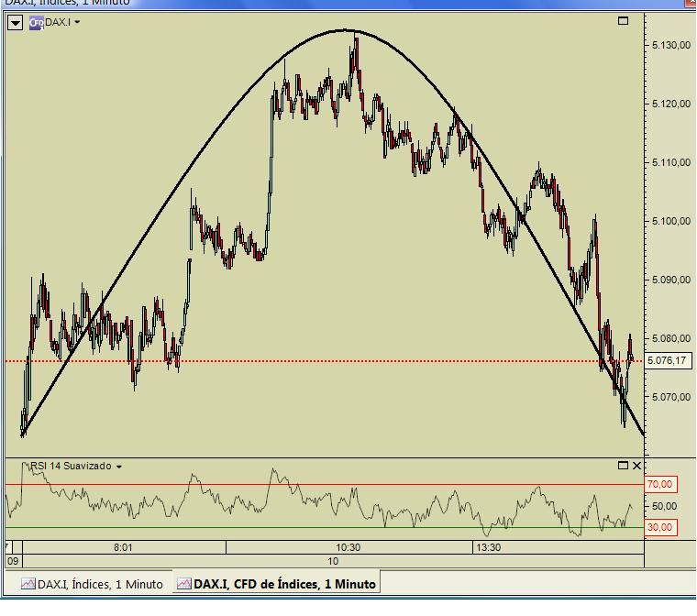697x616 pixels.
Task: Select DAX.I, CFD de Índices tab
Action: (276, 584)
